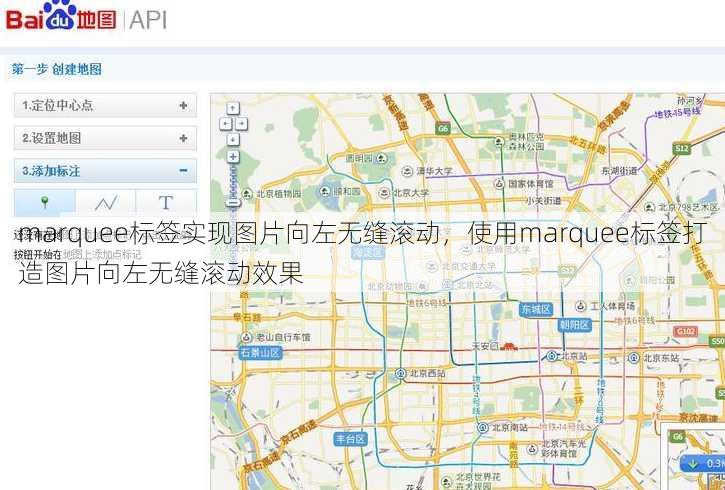Click the 北京西站 railway station marker
Screen dimensions: 725x490
pos(401,373)
